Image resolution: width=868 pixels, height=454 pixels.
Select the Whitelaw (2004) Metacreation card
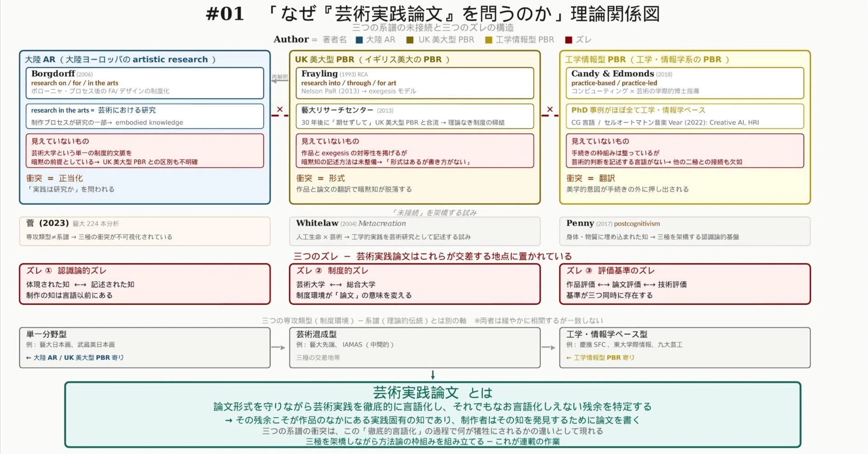(415, 231)
